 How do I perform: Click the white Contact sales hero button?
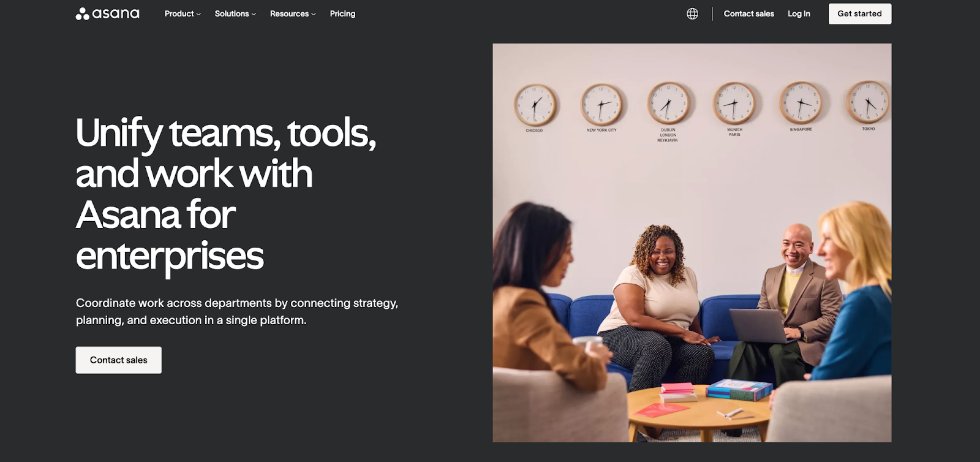pyautogui.click(x=119, y=360)
